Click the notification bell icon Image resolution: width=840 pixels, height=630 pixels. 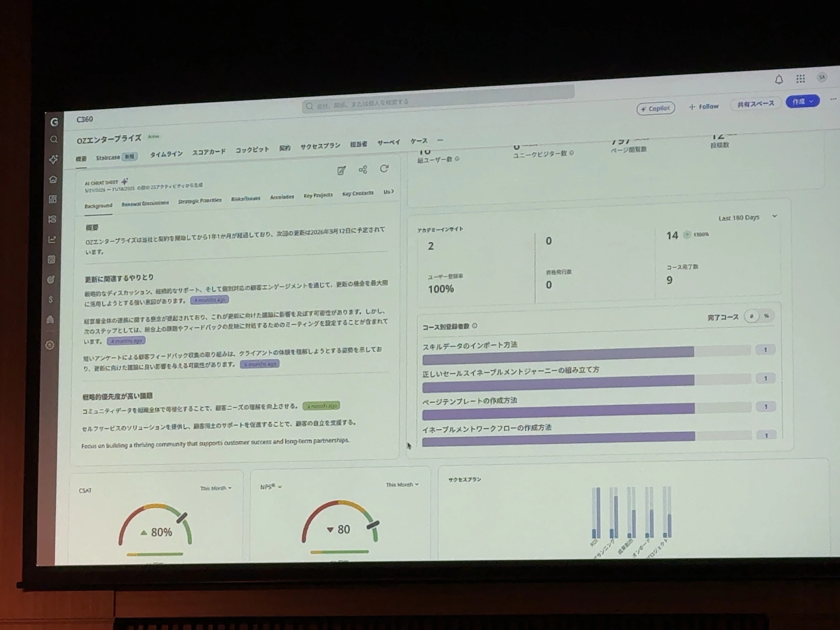779,80
